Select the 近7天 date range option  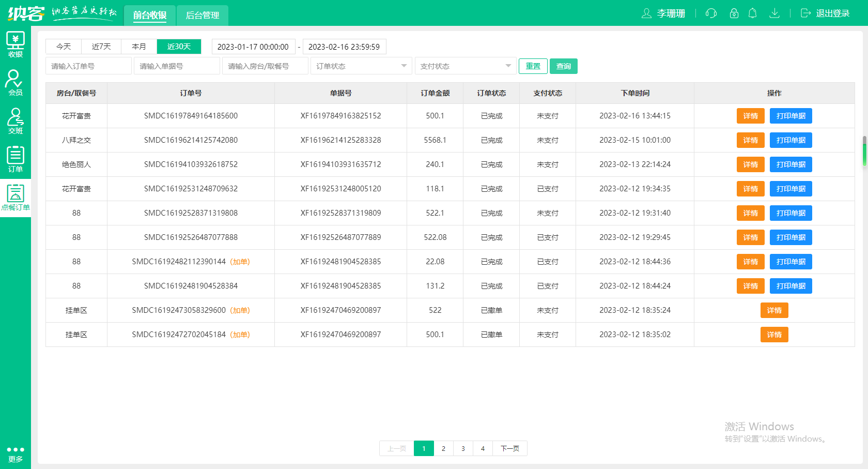pos(101,47)
